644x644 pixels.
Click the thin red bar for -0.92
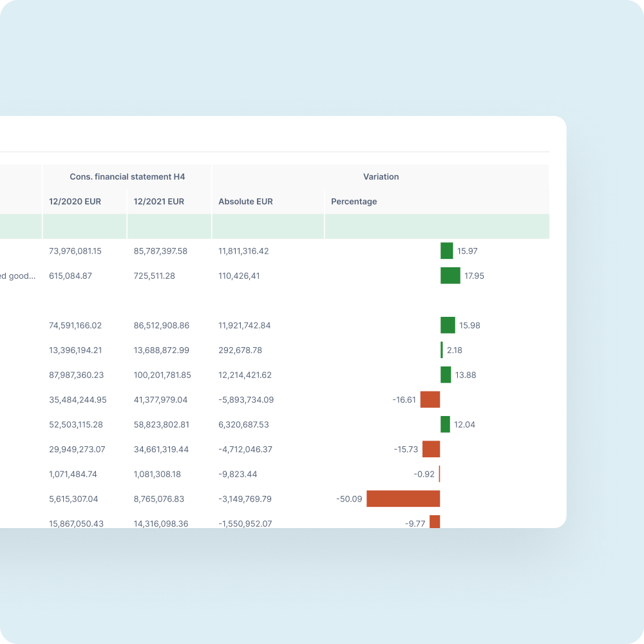coord(439,475)
